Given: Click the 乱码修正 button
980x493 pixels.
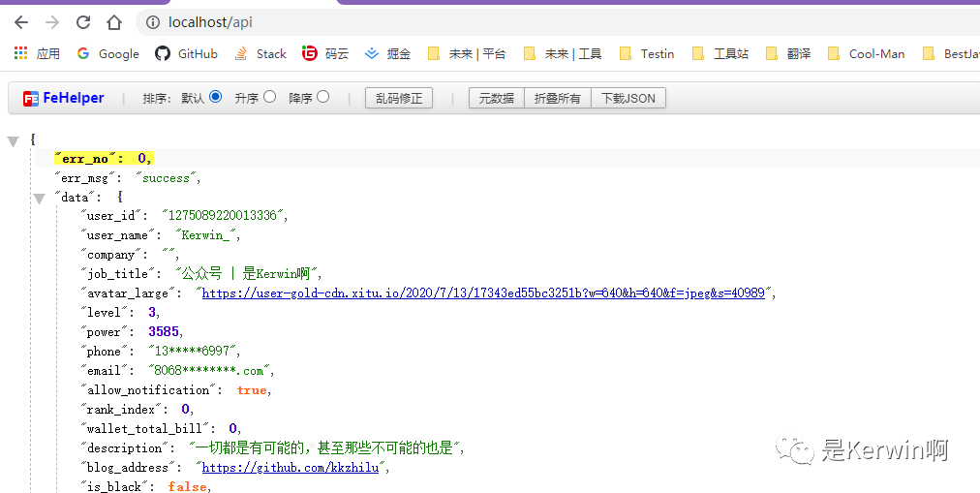Looking at the screenshot, I should tap(399, 98).
